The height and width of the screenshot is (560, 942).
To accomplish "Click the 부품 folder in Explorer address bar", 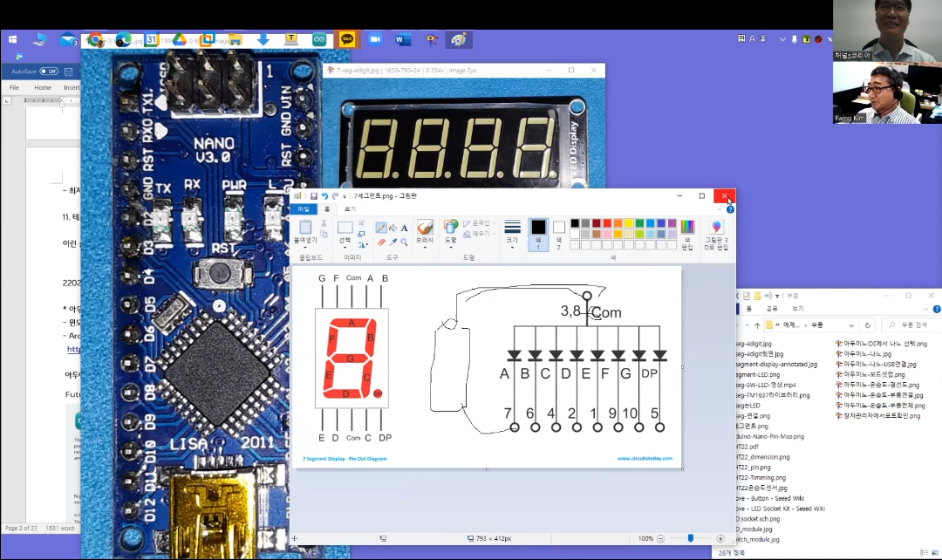I will tap(816, 325).
